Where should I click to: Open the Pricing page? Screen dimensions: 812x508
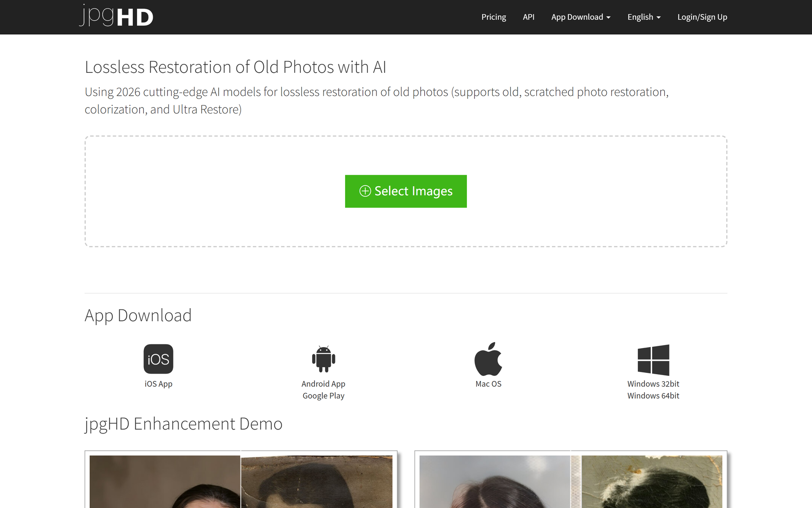(494, 17)
